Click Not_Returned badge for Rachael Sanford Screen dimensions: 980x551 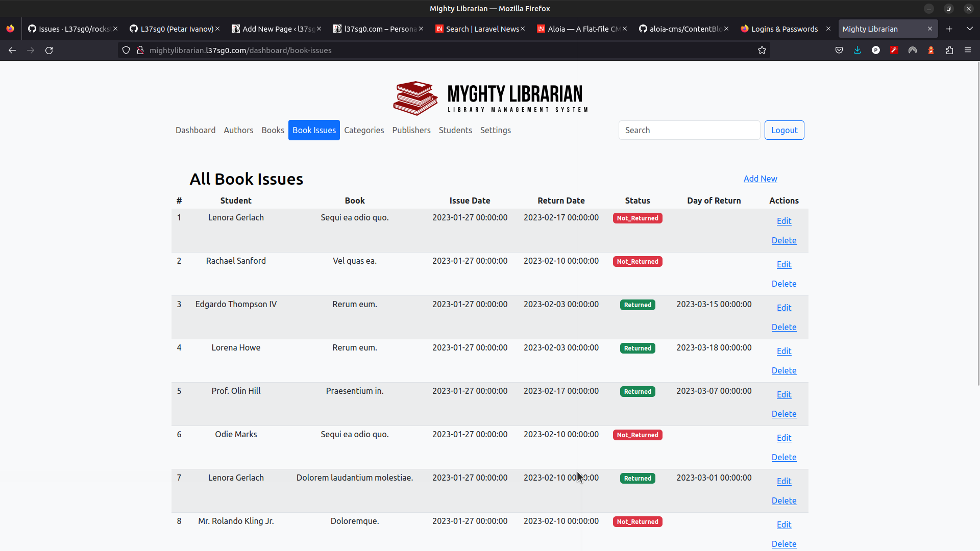pyautogui.click(x=638, y=261)
